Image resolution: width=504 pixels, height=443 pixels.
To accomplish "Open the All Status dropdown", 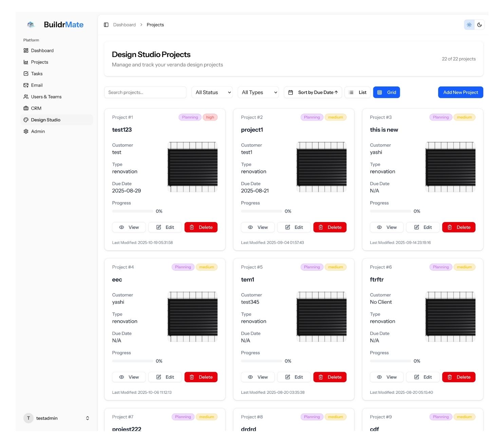I will [212, 92].
